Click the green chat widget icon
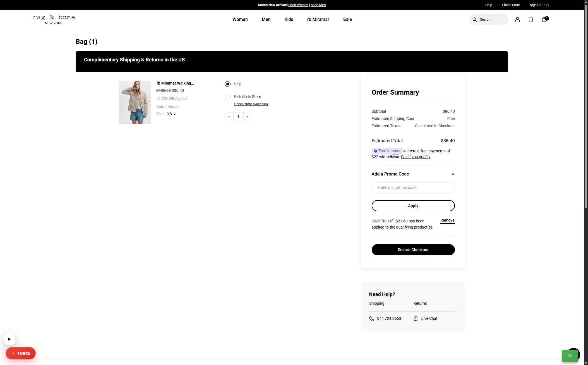Image resolution: width=588 pixels, height=365 pixels. tap(570, 356)
